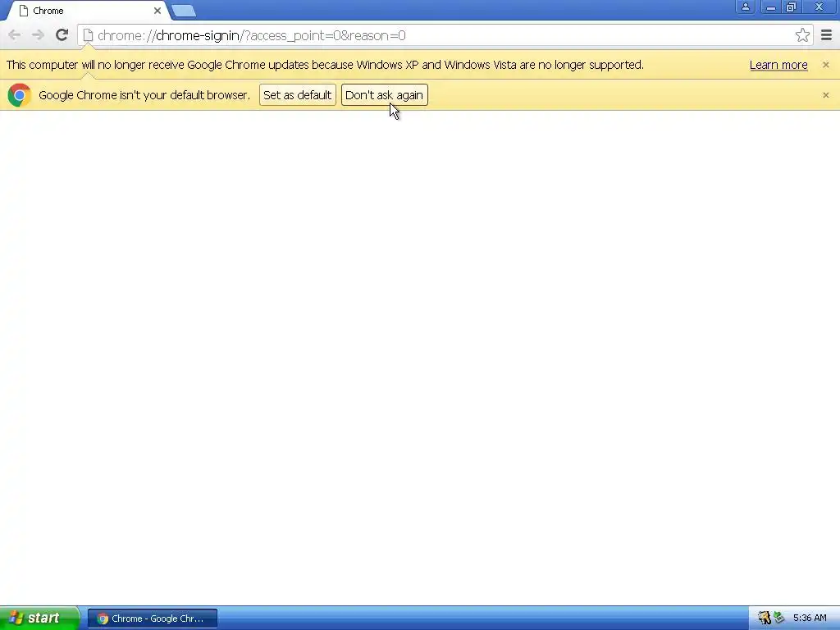Reload the current page

point(62,35)
